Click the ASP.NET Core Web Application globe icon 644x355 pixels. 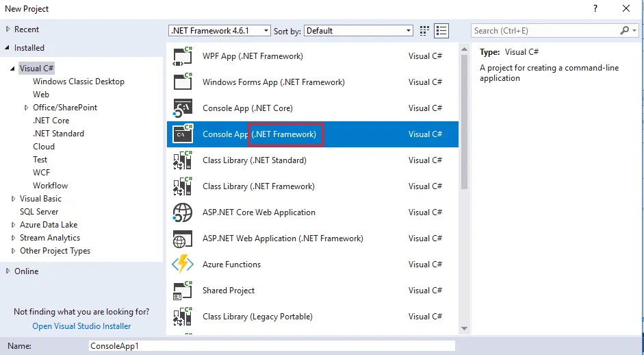183,212
